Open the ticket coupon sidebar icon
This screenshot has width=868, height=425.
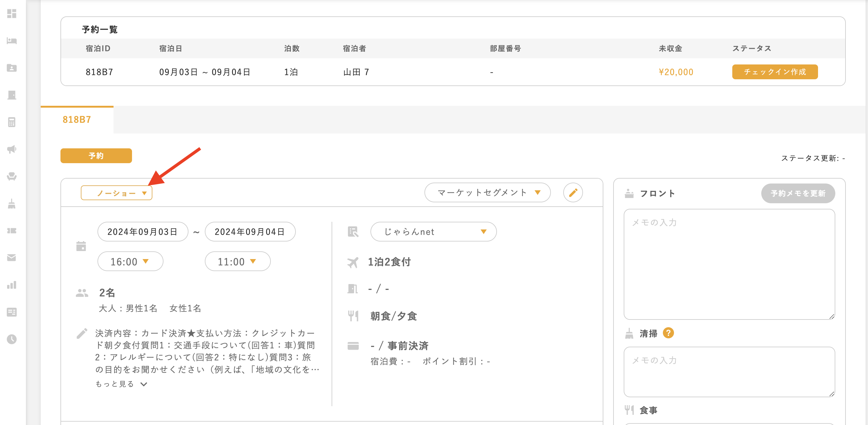[x=12, y=230]
